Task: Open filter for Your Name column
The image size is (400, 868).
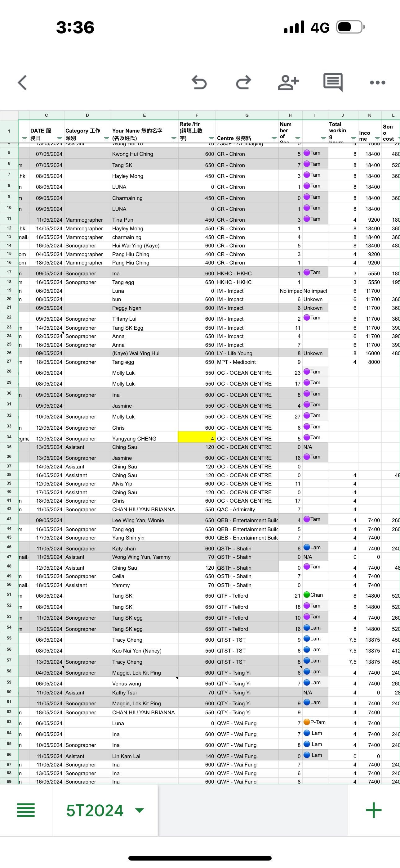Action: 174,138
